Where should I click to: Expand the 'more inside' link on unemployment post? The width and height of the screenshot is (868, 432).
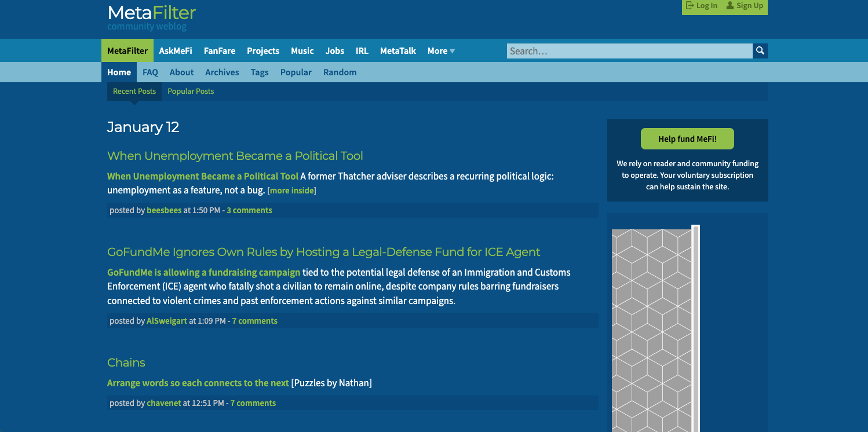point(291,191)
